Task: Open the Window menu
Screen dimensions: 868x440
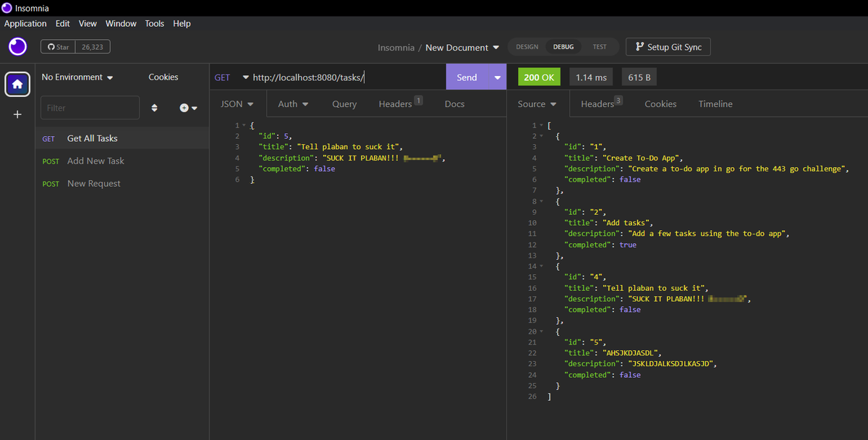Action: 121,23
